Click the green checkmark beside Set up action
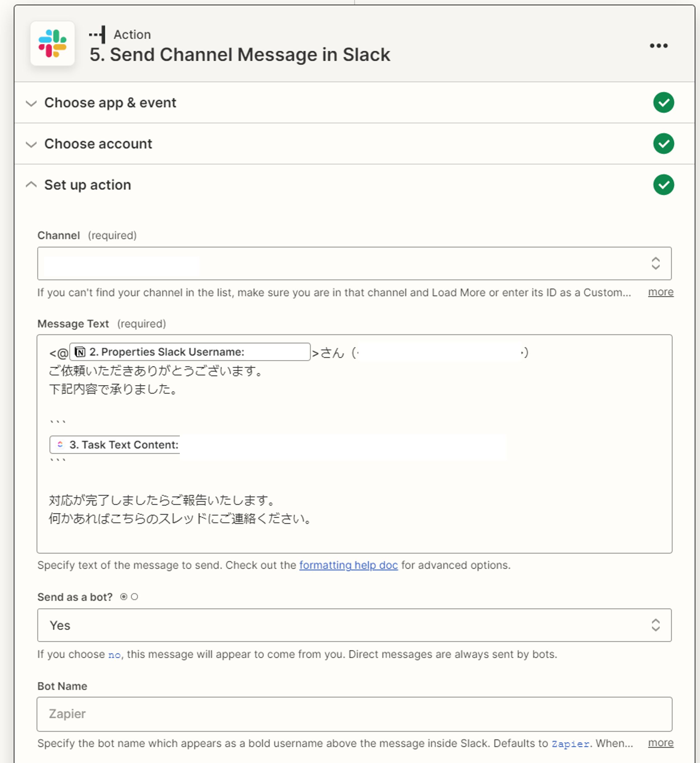The image size is (700, 763). pos(663,185)
